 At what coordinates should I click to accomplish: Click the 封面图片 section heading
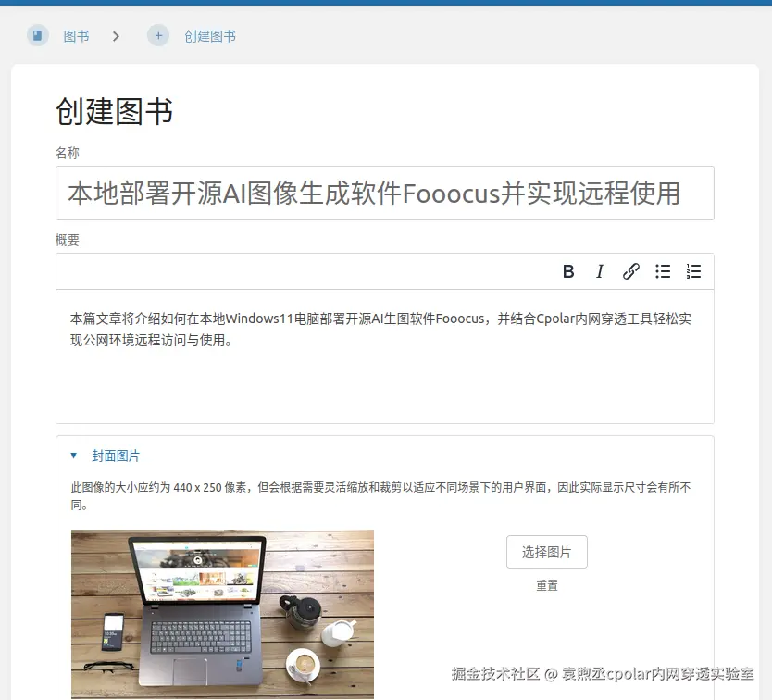(x=116, y=456)
